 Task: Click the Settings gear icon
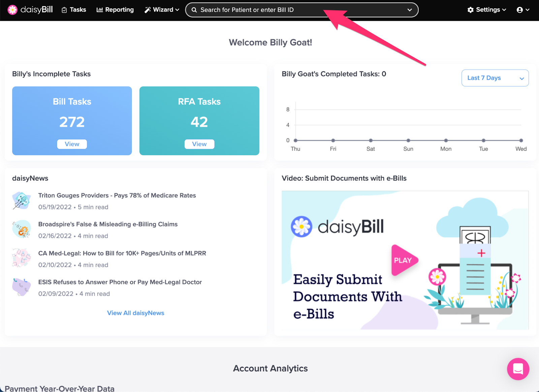(471, 10)
